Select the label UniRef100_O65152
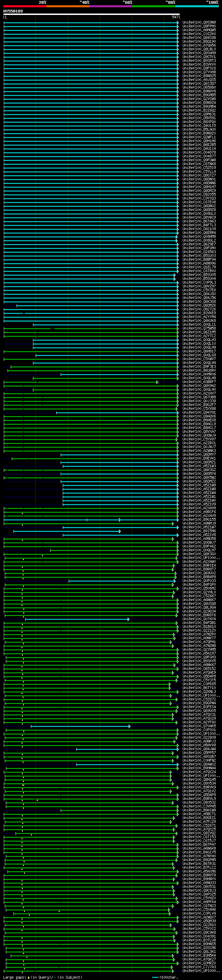Image resolution: width=222 pixels, height=980 pixels. [199, 669]
